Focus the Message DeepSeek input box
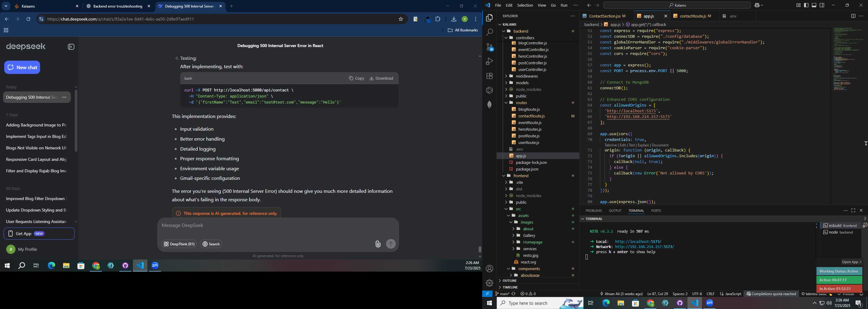The image size is (868, 309). coord(278,225)
